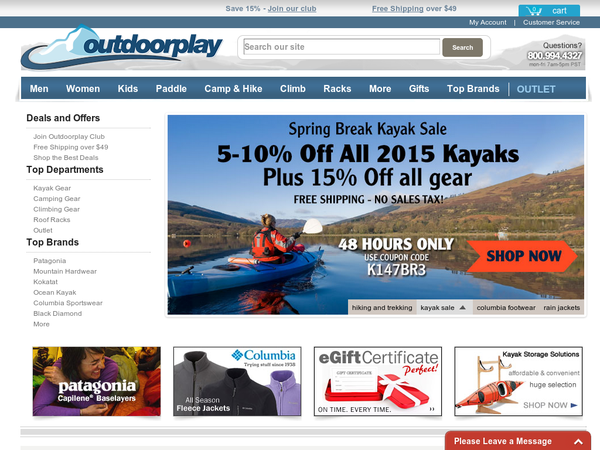This screenshot has width=600, height=450.
Task: Open Kayak Gear in Top Departments
Action: tap(52, 188)
